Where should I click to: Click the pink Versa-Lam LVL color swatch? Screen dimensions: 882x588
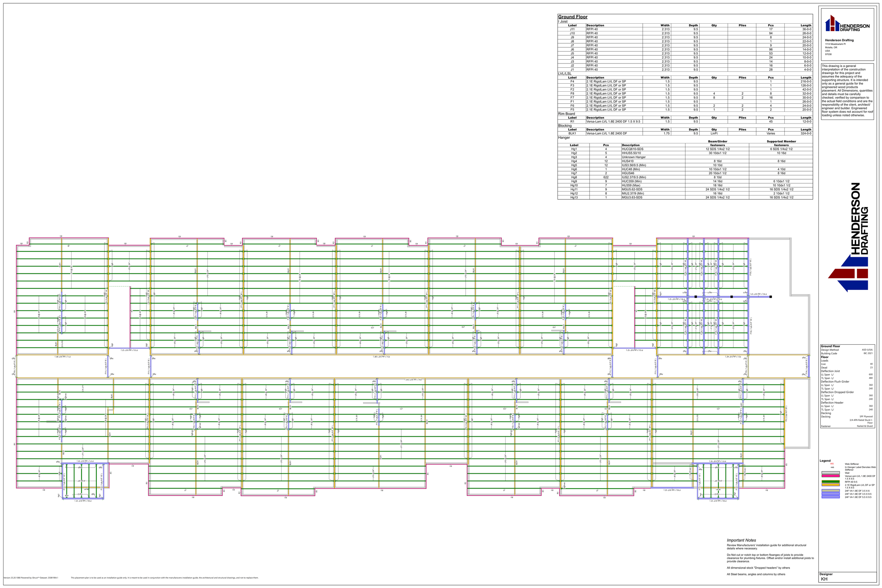click(830, 476)
